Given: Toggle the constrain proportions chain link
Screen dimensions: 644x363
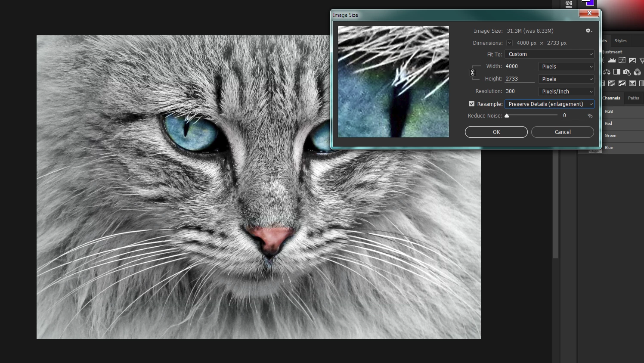Looking at the screenshot, I should pyautogui.click(x=473, y=72).
